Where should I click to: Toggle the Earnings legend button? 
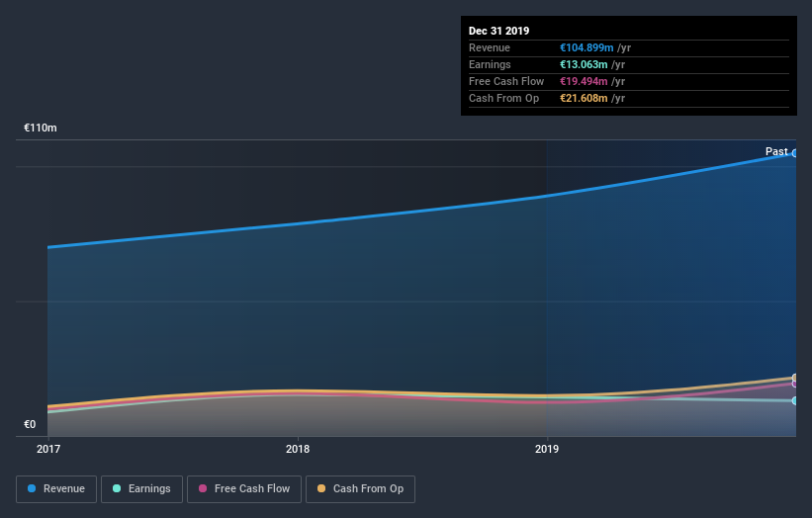tap(141, 489)
